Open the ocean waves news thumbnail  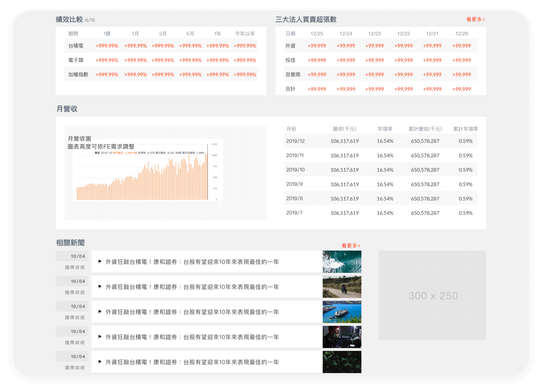(x=342, y=262)
